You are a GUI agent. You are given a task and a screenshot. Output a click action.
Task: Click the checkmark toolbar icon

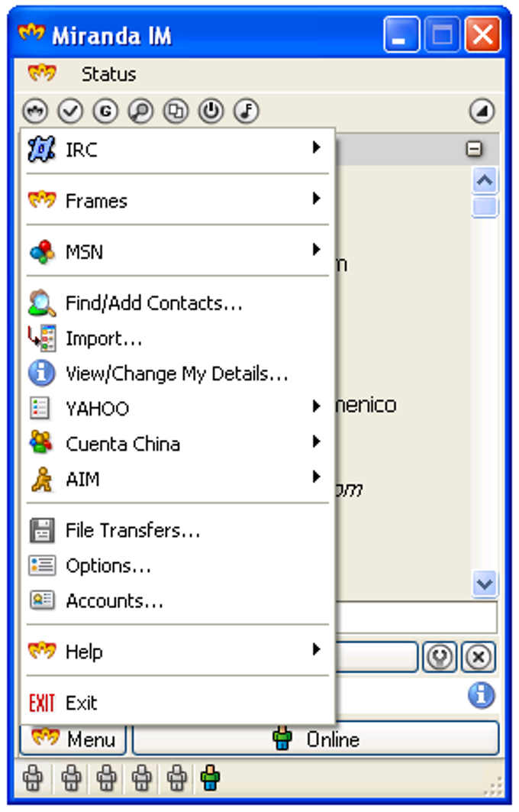[70, 111]
